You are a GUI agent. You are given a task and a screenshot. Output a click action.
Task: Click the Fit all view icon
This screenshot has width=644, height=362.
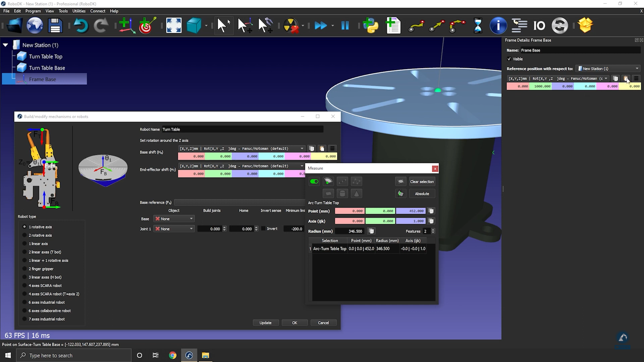coord(174,25)
